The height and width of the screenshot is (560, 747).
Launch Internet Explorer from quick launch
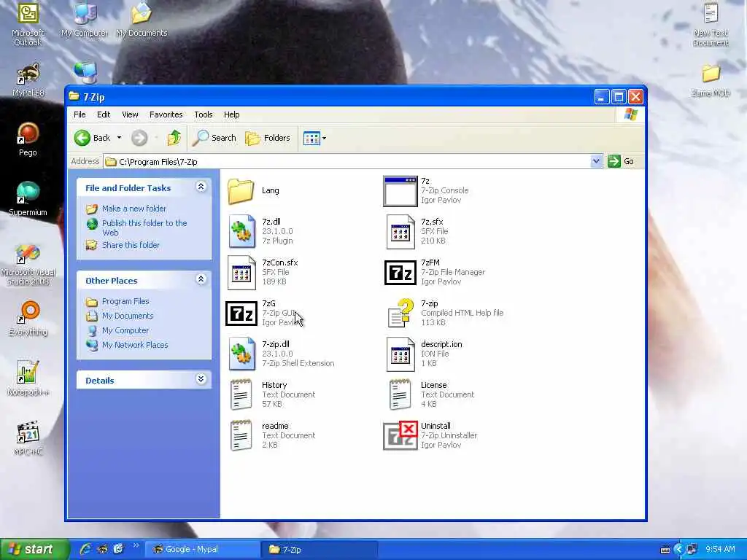[86, 549]
